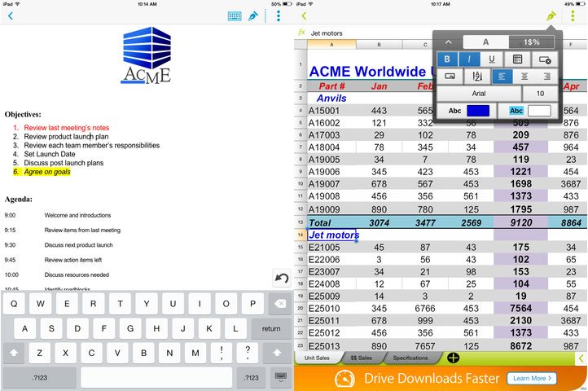Tap the Q key

click(x=14, y=304)
